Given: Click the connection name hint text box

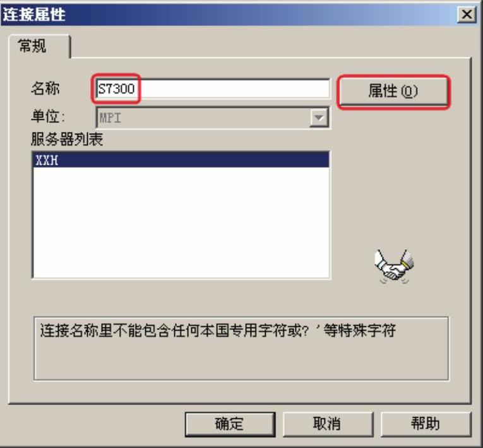Looking at the screenshot, I should click(241, 348).
